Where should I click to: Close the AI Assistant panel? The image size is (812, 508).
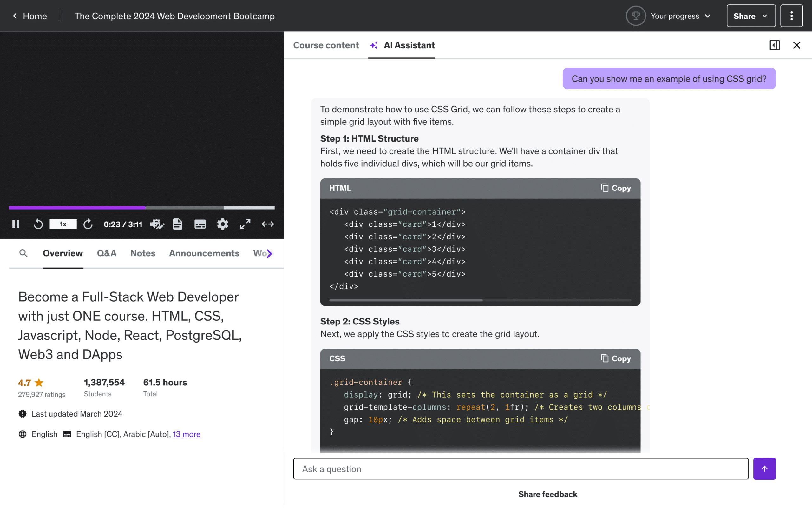pos(797,45)
